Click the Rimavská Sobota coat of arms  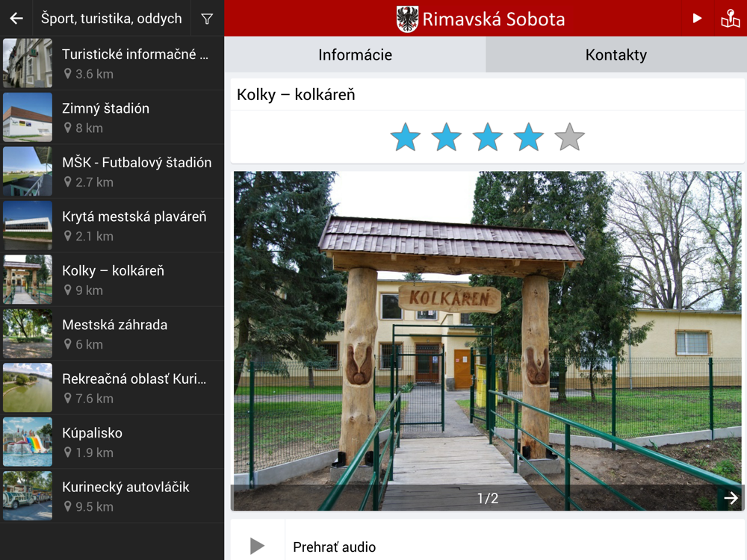point(407,19)
